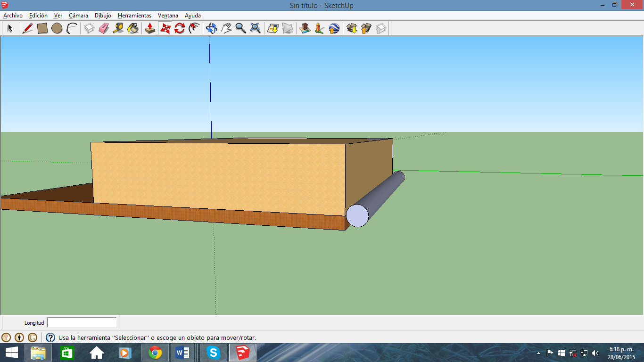Click the Add Location icon
The image size is (644, 362).
273,28
